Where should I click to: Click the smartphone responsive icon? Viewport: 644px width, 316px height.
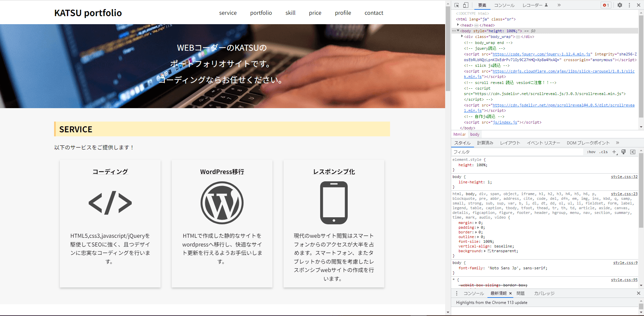[x=334, y=203]
